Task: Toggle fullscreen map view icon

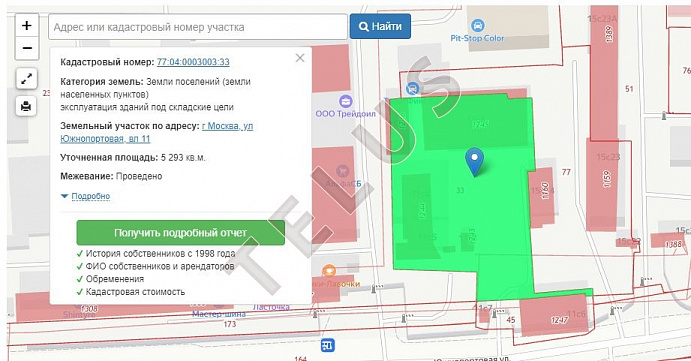Action: pos(26,79)
